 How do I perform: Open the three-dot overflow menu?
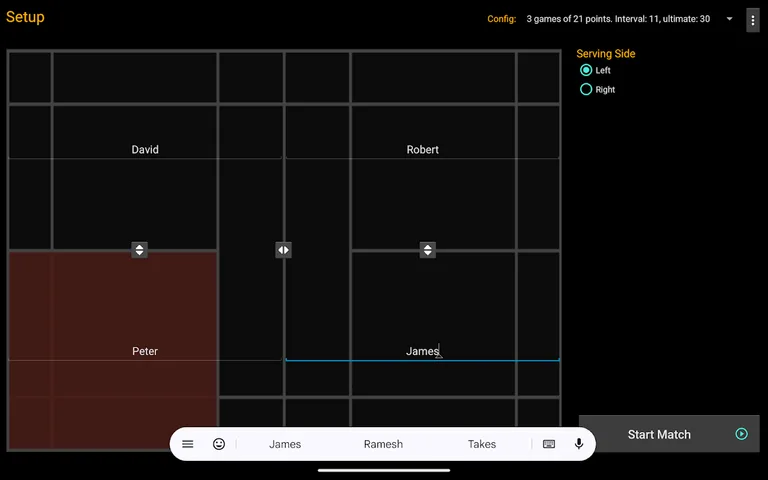(752, 20)
